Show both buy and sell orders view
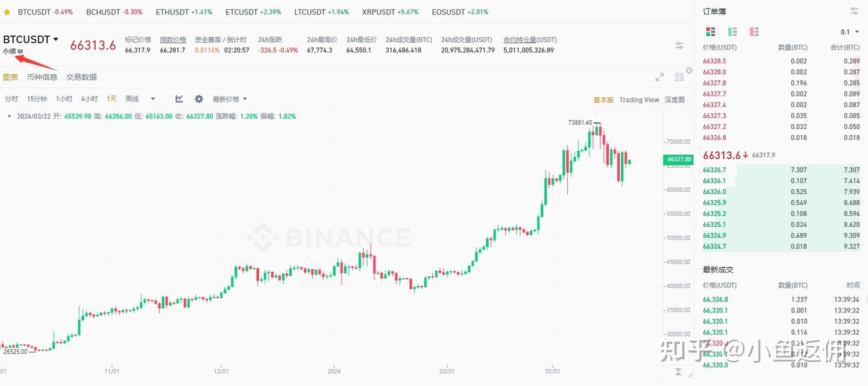Image resolution: width=868 pixels, height=386 pixels. point(711,31)
